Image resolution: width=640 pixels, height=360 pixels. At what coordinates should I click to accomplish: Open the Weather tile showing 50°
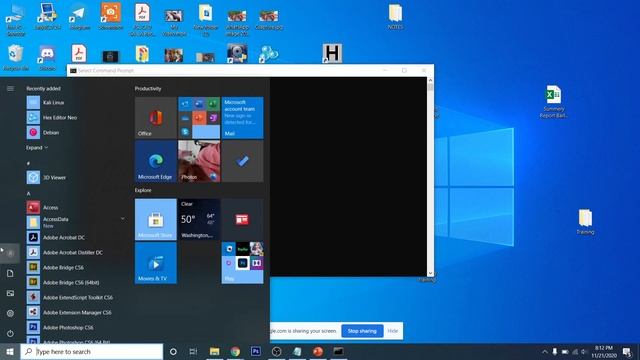(x=199, y=219)
